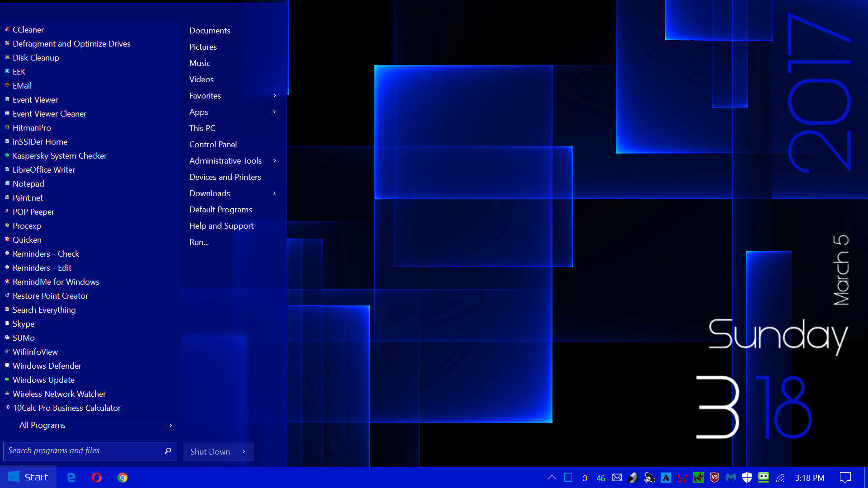
Task: Expand the Administrative Tools submenu
Action: click(x=274, y=161)
